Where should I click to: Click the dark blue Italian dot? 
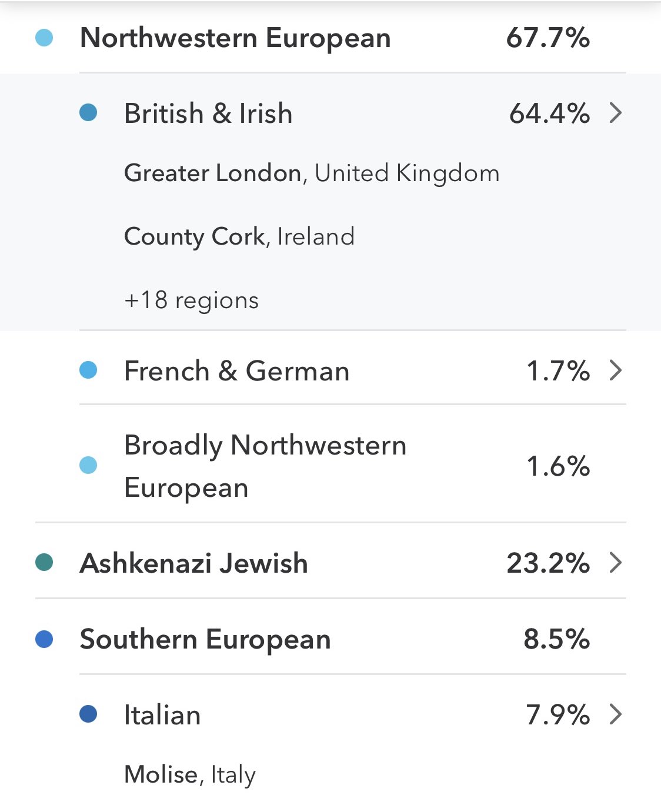(x=88, y=714)
